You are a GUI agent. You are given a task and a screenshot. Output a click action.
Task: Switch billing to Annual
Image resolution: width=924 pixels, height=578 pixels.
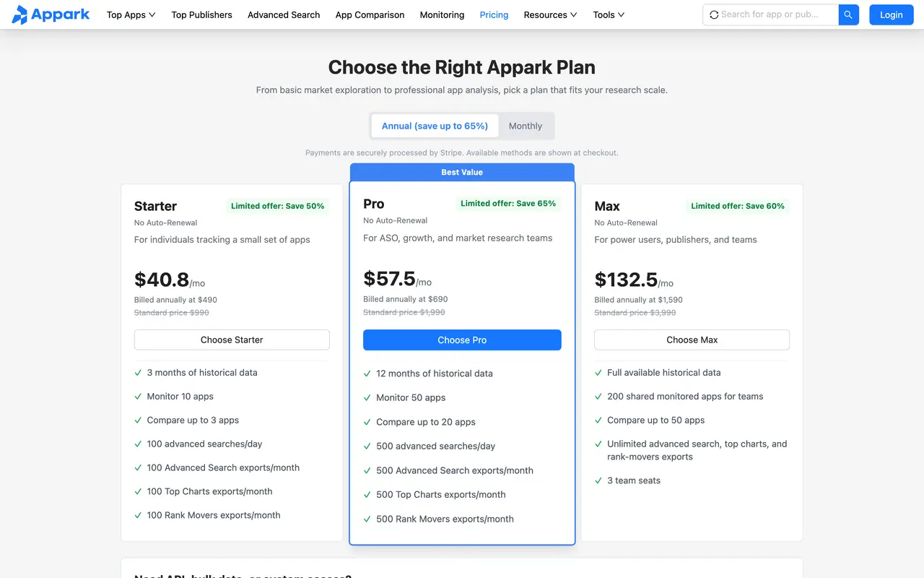pyautogui.click(x=435, y=126)
